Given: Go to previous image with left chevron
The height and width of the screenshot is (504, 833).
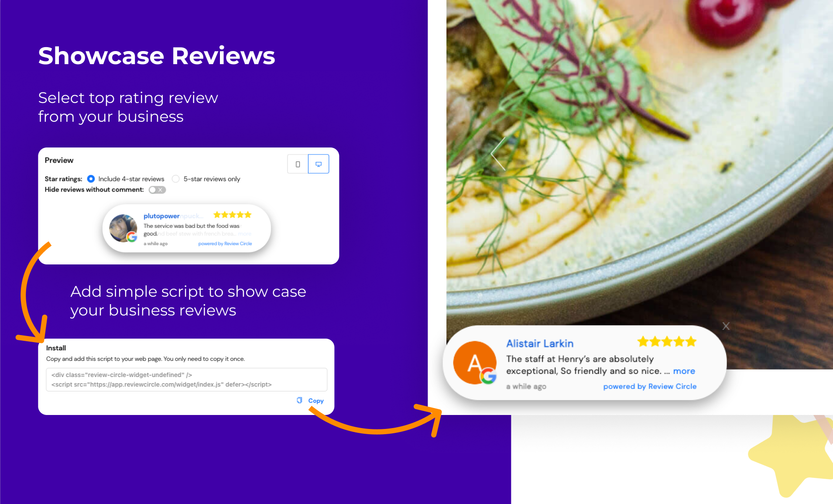Looking at the screenshot, I should point(498,153).
